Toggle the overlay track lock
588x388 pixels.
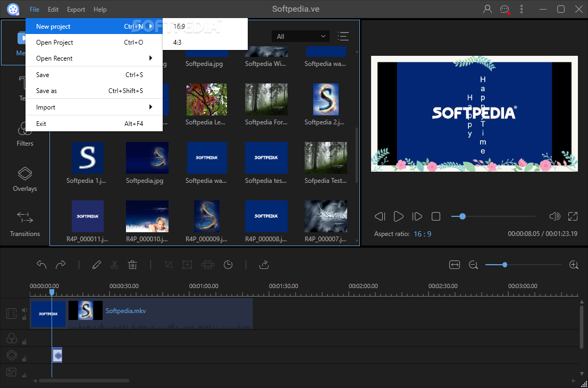(x=24, y=359)
